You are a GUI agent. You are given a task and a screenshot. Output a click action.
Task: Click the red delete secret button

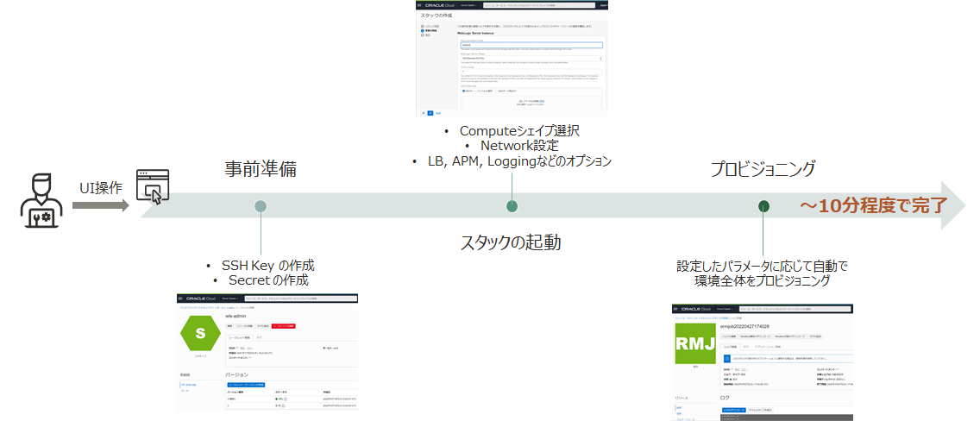[284, 326]
